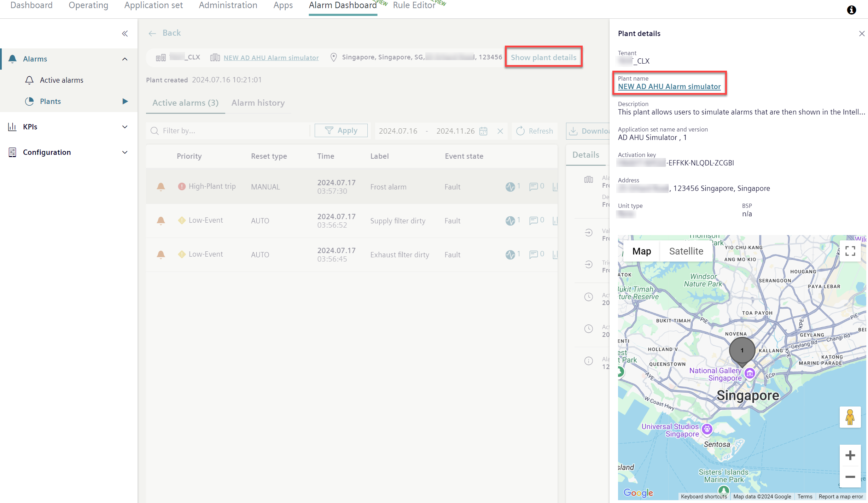Open the map Terms link
Screen dimensions: 868x503
[x=805, y=497]
